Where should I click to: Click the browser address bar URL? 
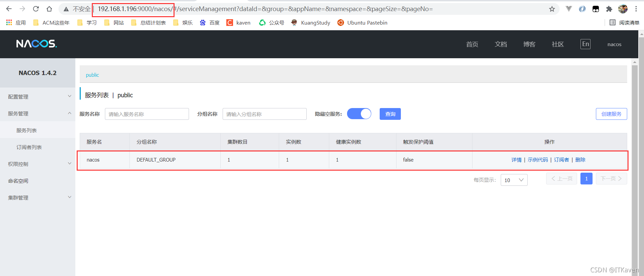(265, 9)
